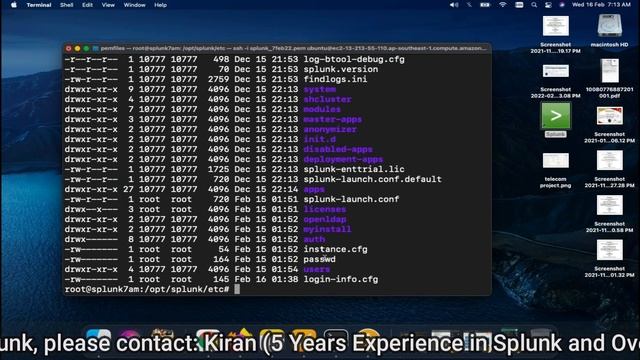The height and width of the screenshot is (360, 640).
Task: Open the Terminal application menu
Action: (39, 5)
